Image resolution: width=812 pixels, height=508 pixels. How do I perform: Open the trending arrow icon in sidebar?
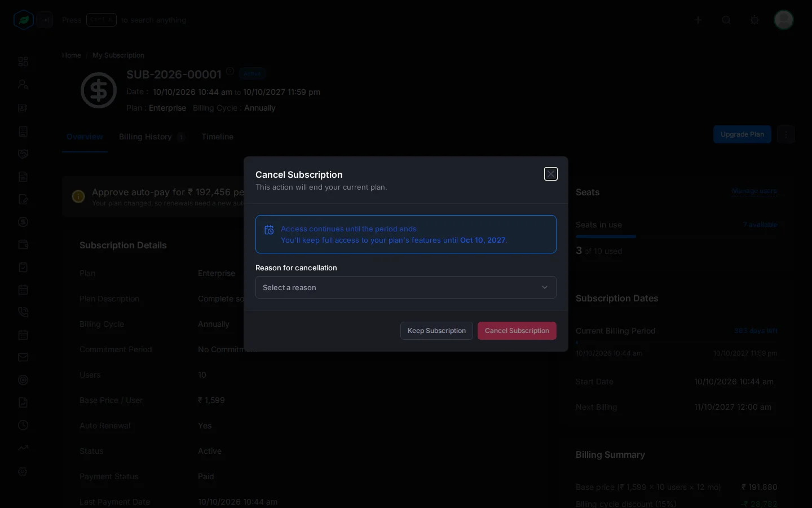(23, 448)
